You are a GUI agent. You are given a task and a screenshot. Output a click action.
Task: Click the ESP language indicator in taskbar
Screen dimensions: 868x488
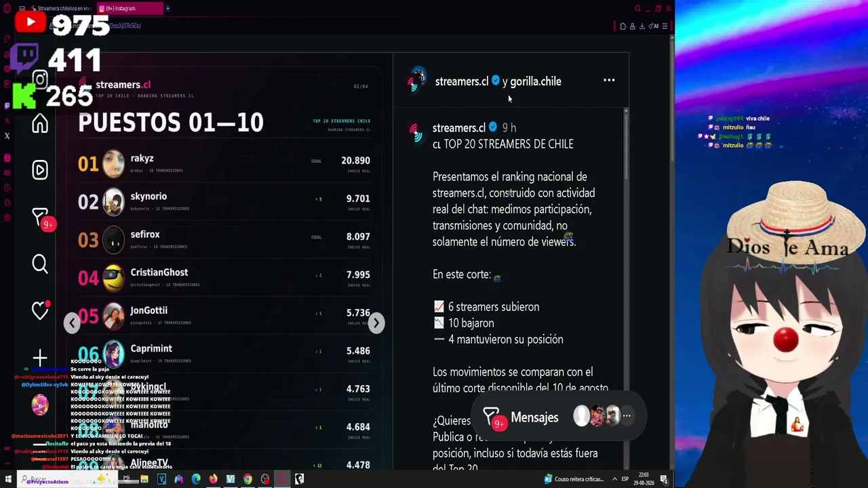pos(625,479)
